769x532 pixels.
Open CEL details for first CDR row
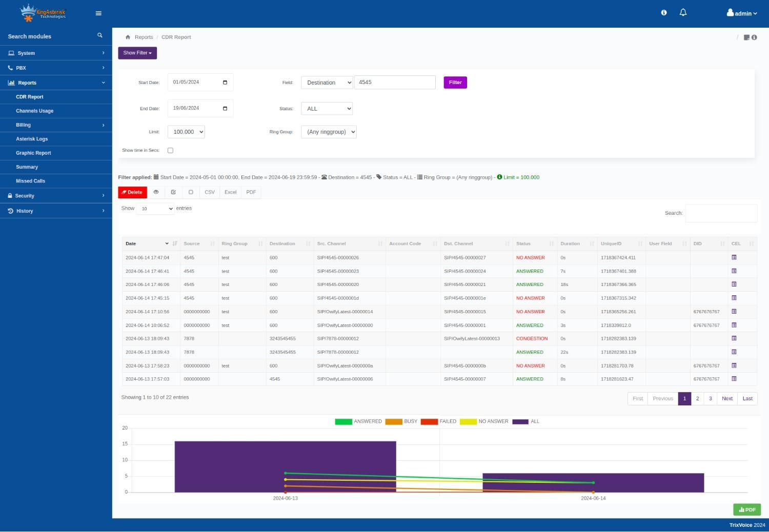734,257
